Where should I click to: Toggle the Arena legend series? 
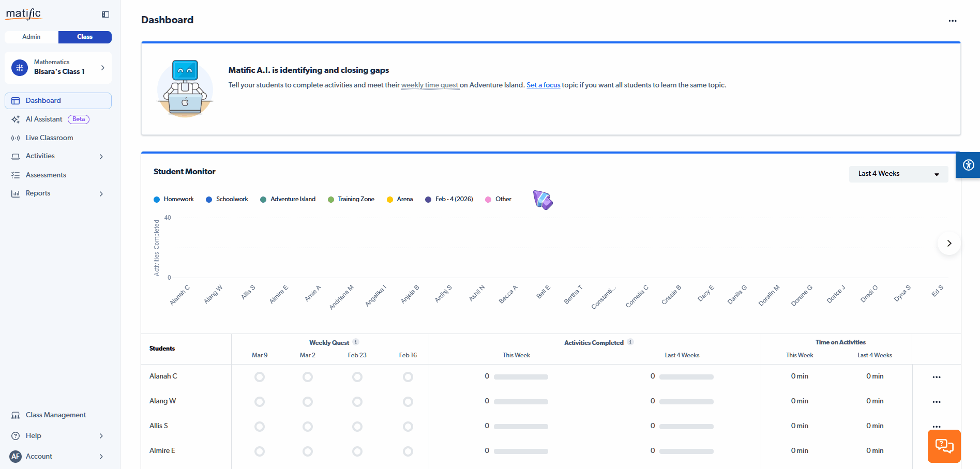pos(400,199)
